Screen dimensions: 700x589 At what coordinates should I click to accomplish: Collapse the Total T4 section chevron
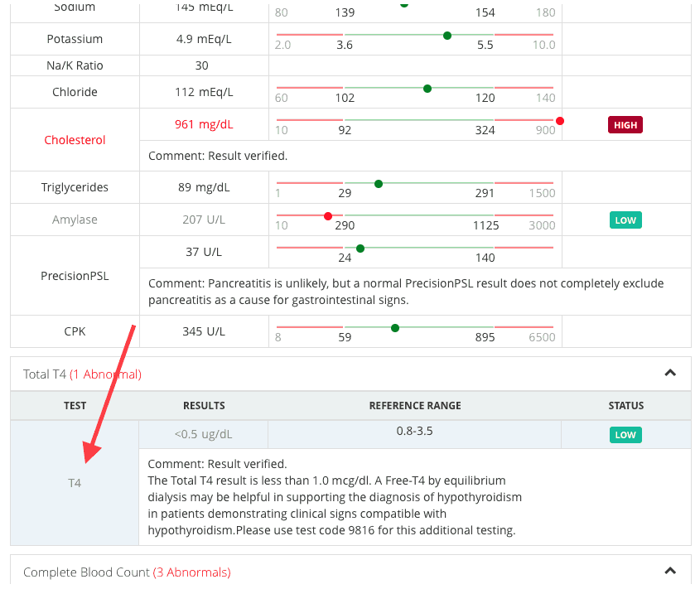[x=669, y=373]
